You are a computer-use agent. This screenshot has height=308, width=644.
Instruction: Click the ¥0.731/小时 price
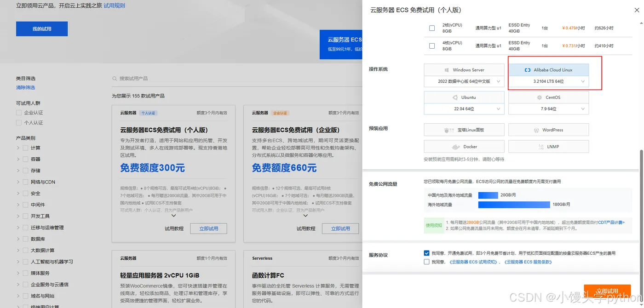[x=574, y=46]
